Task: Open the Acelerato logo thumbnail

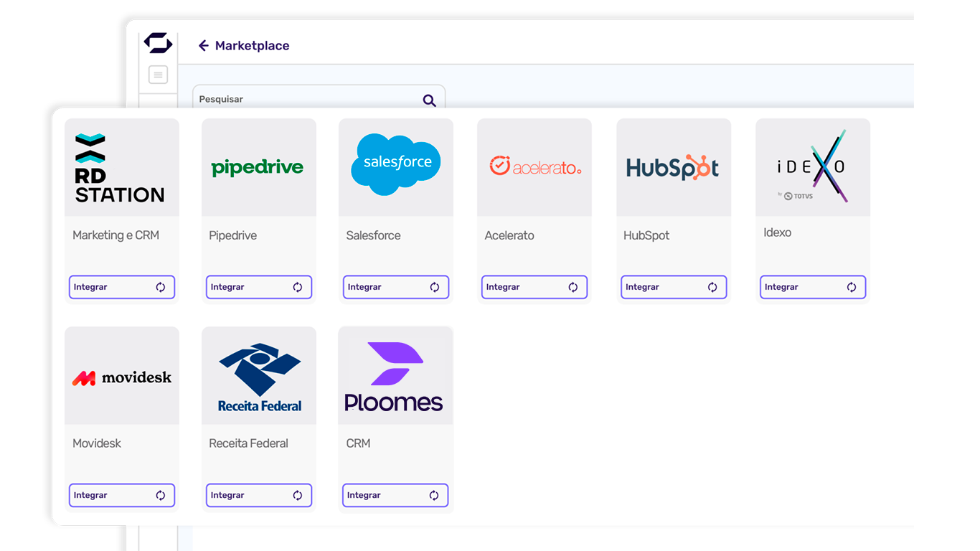Action: (x=534, y=167)
